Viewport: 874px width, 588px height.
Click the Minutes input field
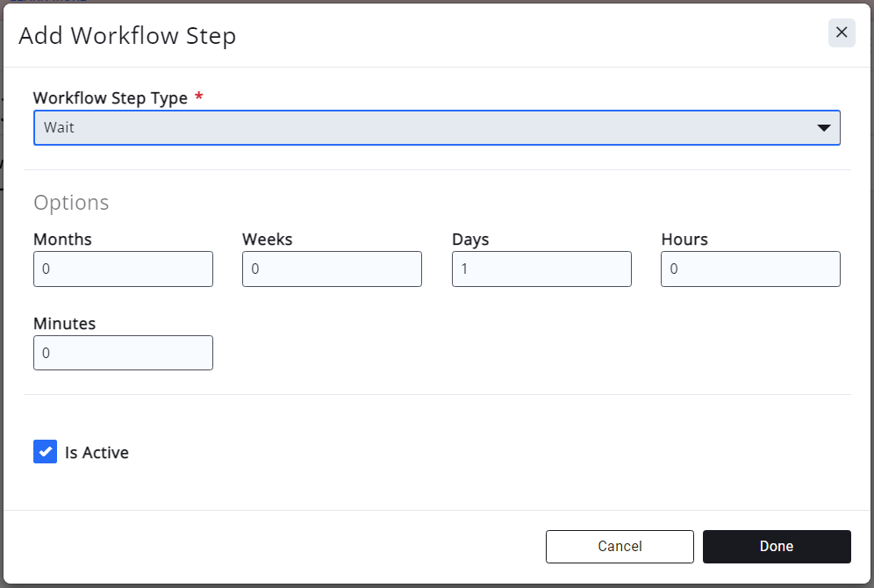123,352
